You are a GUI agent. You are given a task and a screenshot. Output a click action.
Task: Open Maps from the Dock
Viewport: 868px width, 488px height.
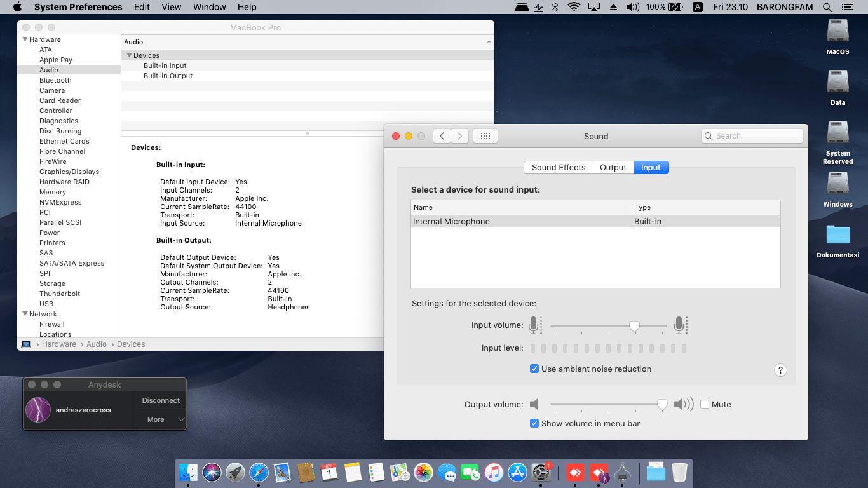(400, 473)
